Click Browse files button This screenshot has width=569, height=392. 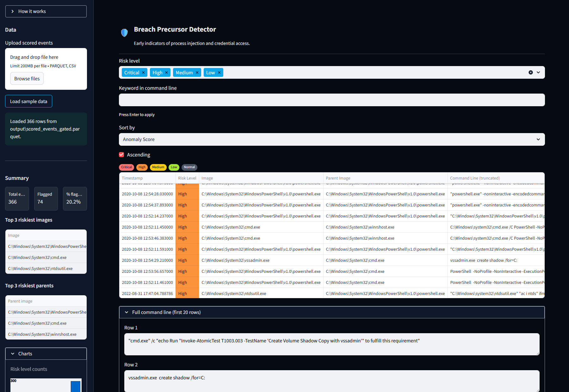pyautogui.click(x=27, y=79)
